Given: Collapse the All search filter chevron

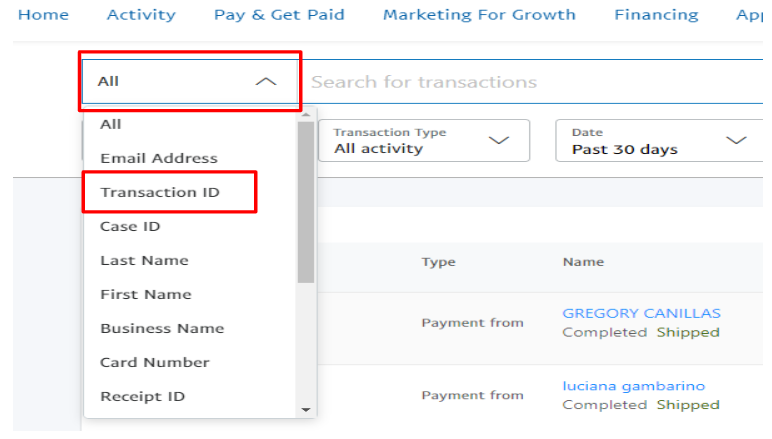Looking at the screenshot, I should tap(265, 82).
